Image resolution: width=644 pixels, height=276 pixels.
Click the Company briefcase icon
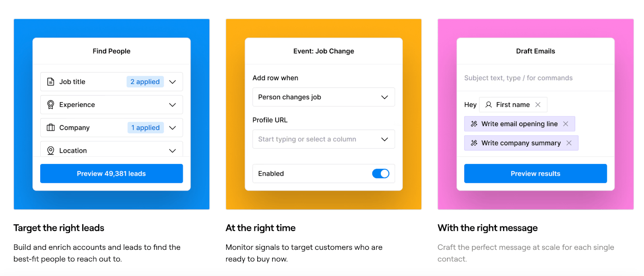click(x=51, y=128)
